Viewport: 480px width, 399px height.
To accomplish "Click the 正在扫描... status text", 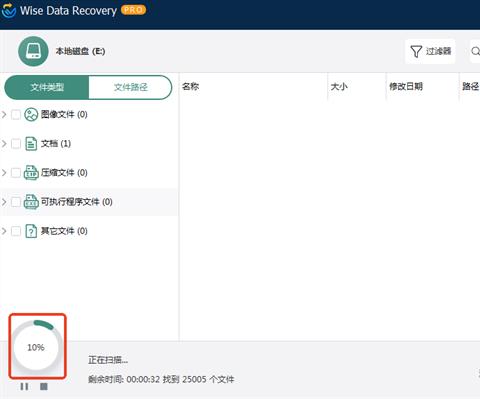I will click(x=108, y=360).
